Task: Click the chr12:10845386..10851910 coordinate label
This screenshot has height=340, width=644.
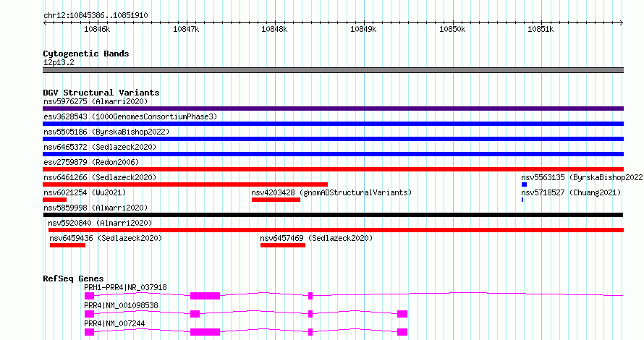Action: pos(96,15)
